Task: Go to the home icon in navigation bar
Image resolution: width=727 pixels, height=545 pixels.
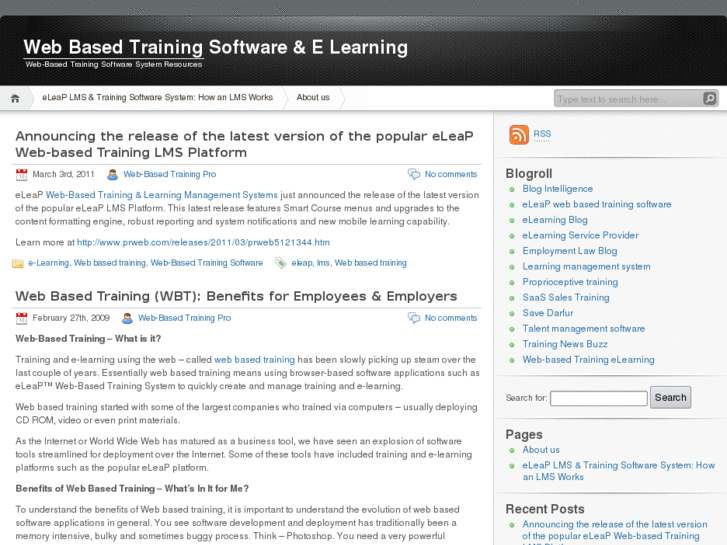Action: click(x=15, y=99)
